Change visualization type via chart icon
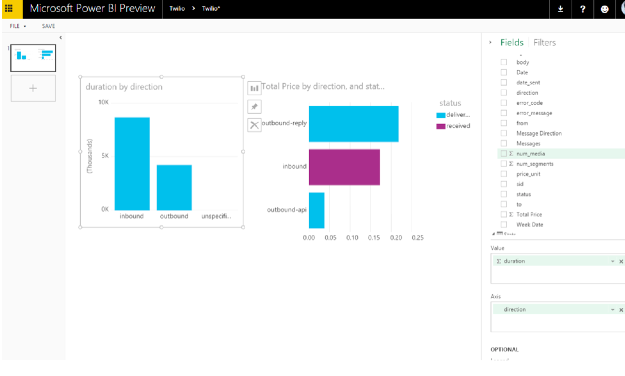The width and height of the screenshot is (625, 376). (254, 88)
